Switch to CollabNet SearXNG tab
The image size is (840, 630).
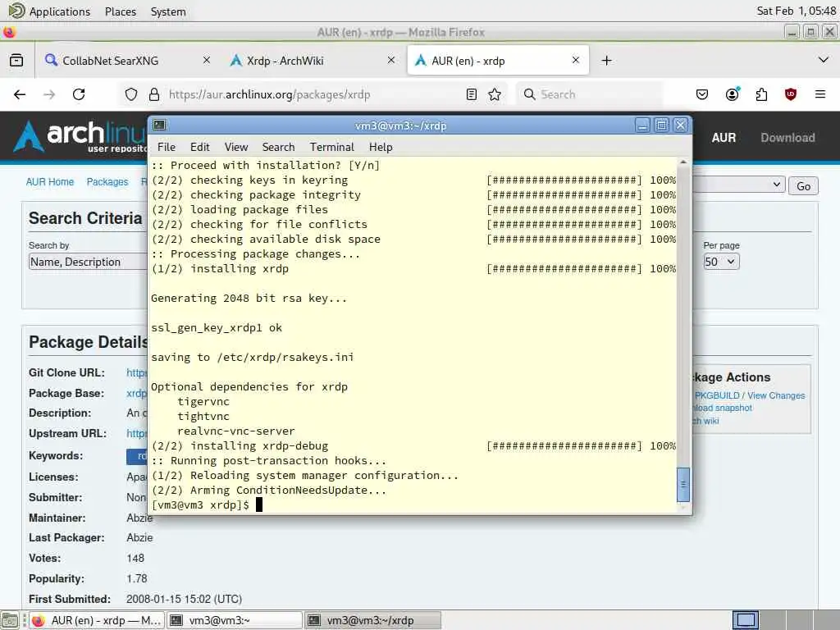[x=111, y=61]
